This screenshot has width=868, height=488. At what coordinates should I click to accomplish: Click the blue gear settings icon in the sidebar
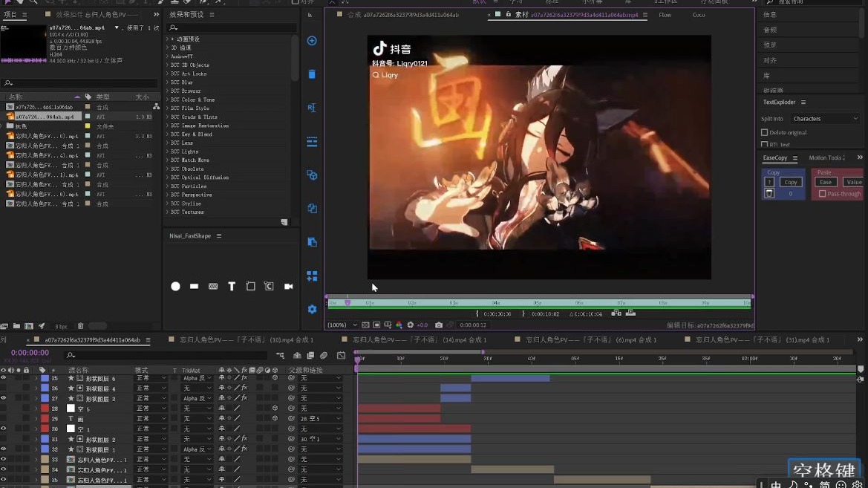pos(312,309)
